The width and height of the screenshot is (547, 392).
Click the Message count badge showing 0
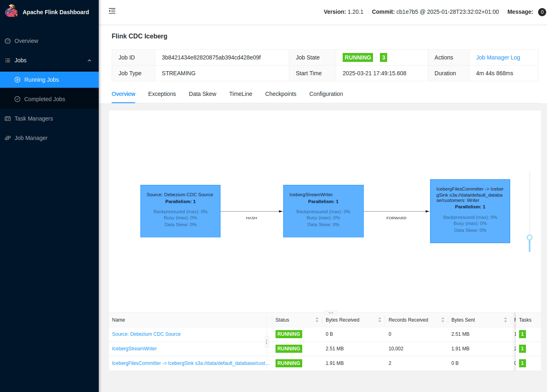[x=542, y=12]
